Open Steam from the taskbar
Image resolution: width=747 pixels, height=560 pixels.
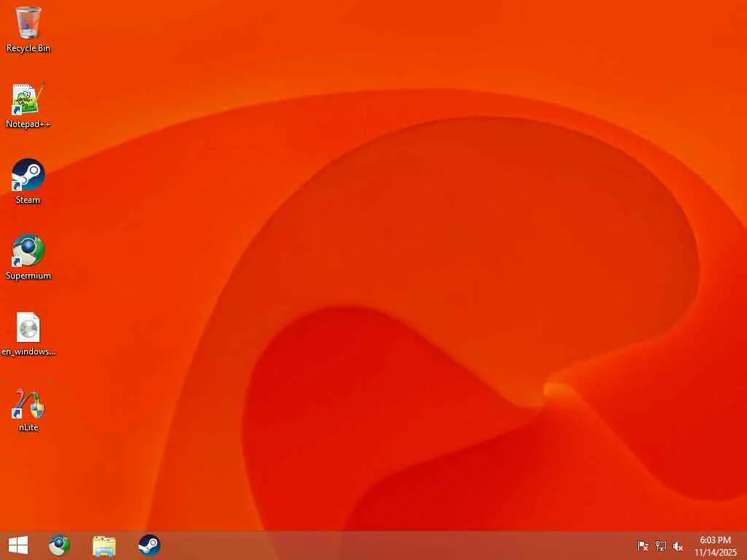click(x=149, y=545)
